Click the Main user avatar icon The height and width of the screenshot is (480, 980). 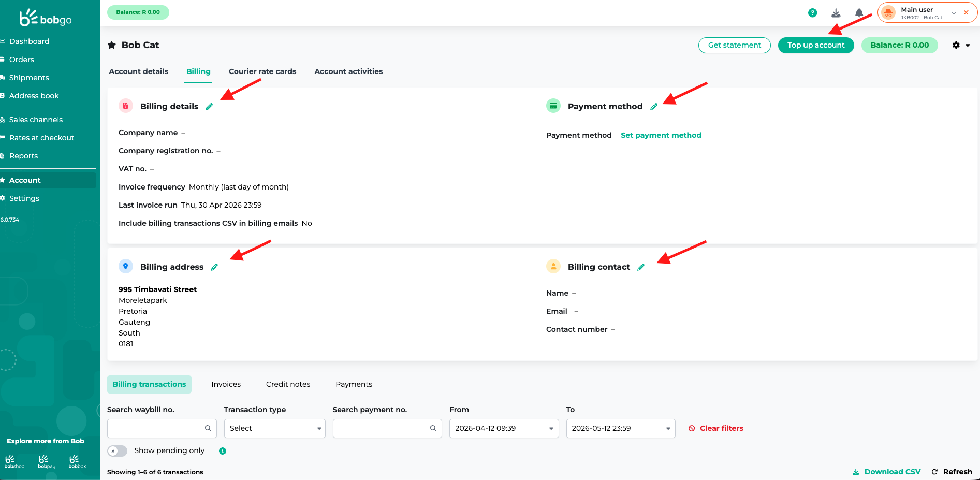(x=888, y=12)
